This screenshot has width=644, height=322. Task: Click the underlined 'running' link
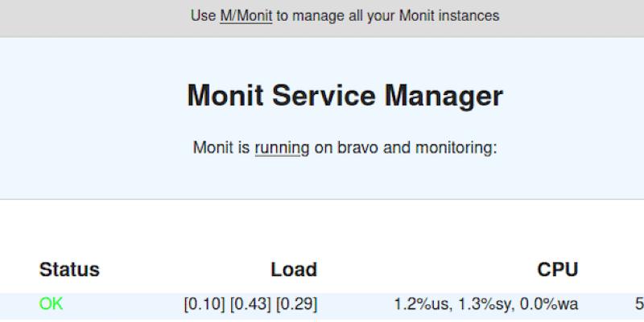[282, 148]
